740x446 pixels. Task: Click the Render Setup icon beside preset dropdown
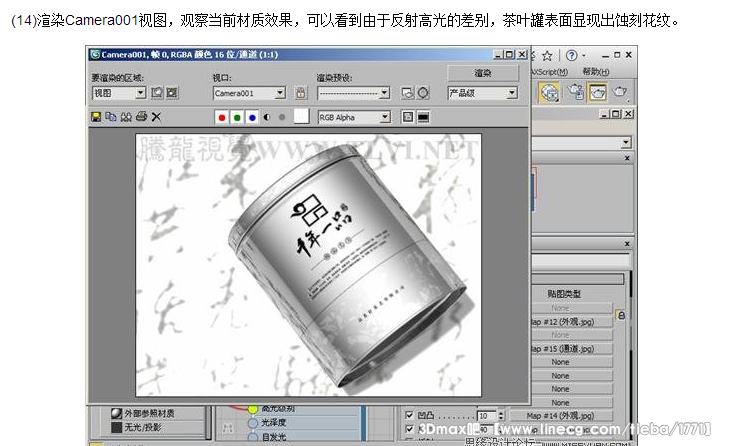(x=408, y=93)
